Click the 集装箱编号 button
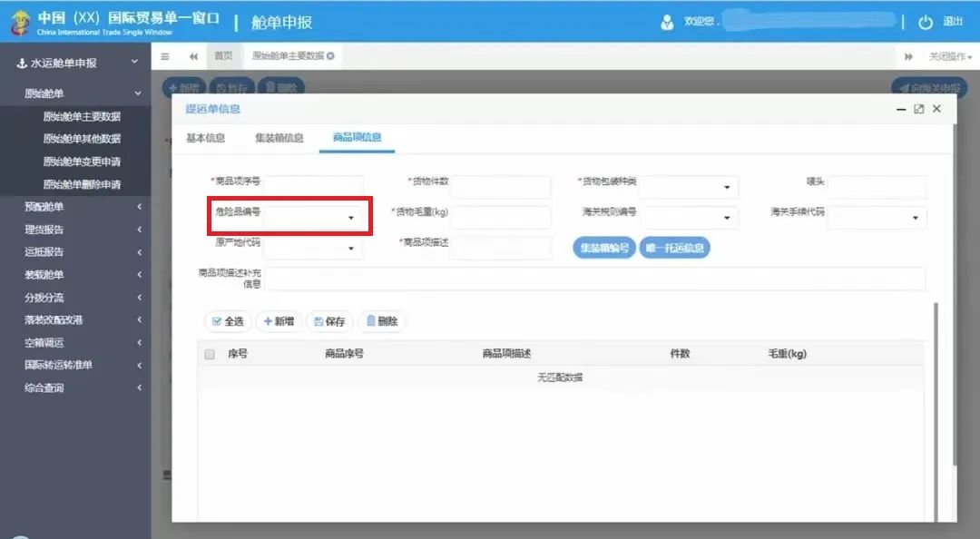 pyautogui.click(x=603, y=248)
